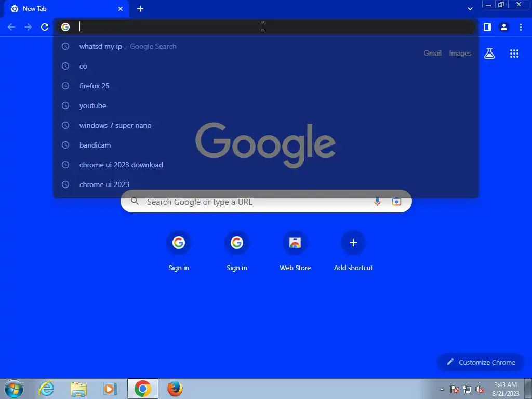Close the New Tab tab
The height and width of the screenshot is (399, 532).
point(121,9)
